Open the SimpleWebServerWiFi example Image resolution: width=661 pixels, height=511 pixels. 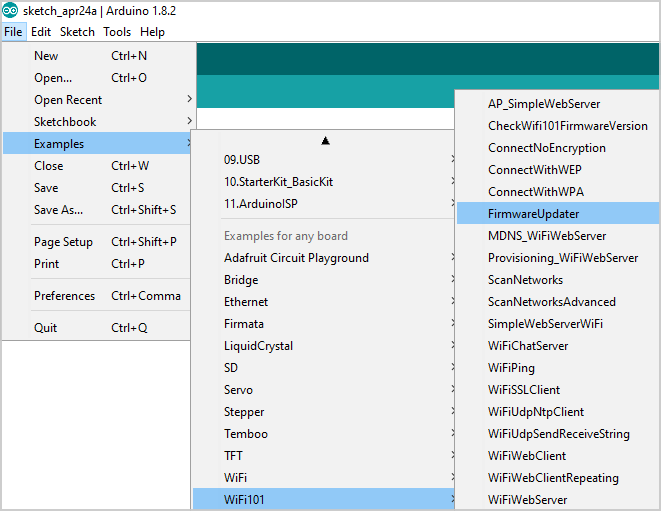558,323
